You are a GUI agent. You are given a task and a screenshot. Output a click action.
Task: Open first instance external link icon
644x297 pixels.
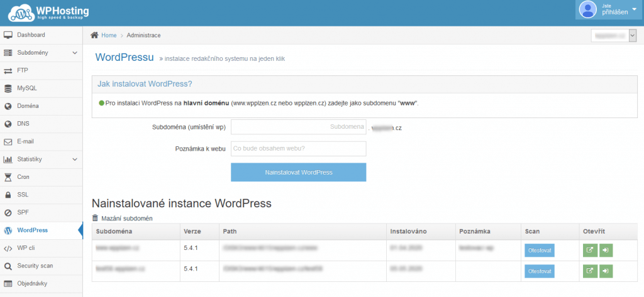click(x=589, y=251)
